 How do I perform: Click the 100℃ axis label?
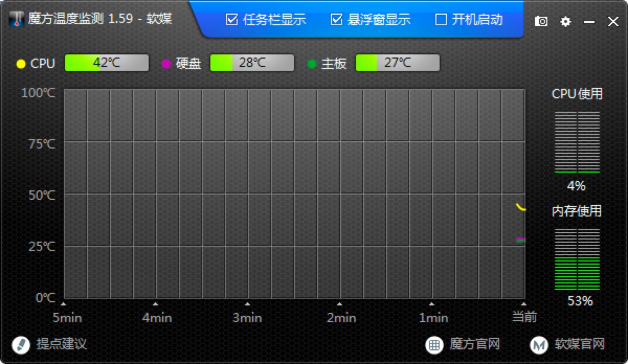point(39,93)
